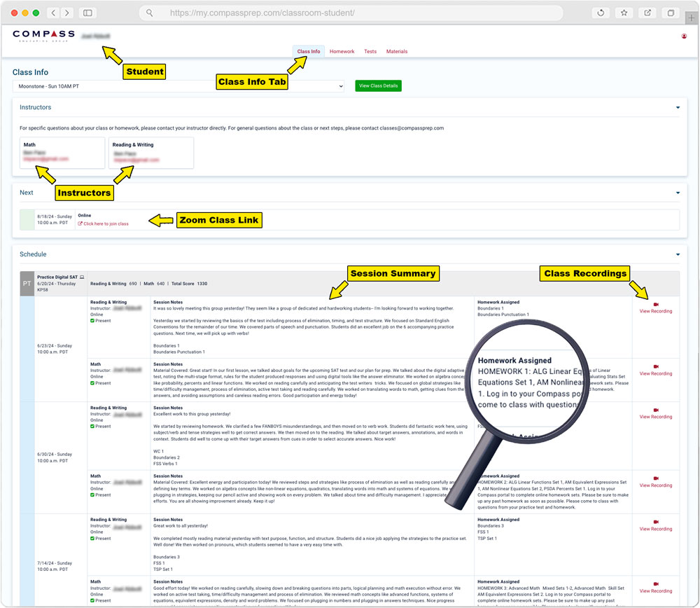Click the Schedule section heading
Screen dimensions: 700x608
click(x=33, y=254)
